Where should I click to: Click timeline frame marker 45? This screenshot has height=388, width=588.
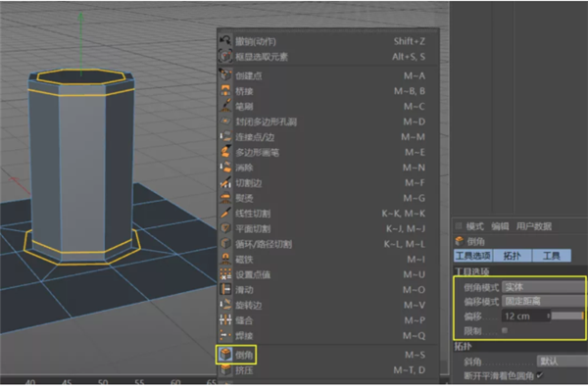coord(67,382)
